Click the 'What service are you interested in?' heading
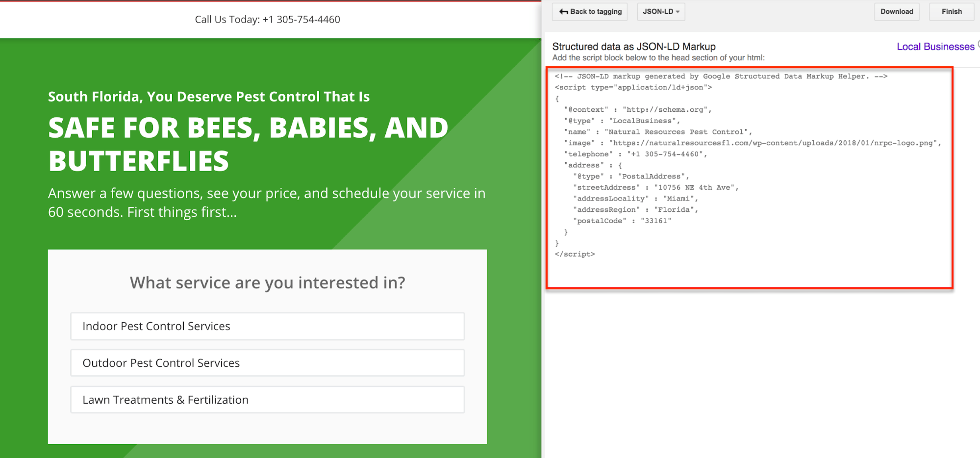The width and height of the screenshot is (980, 458). click(268, 283)
